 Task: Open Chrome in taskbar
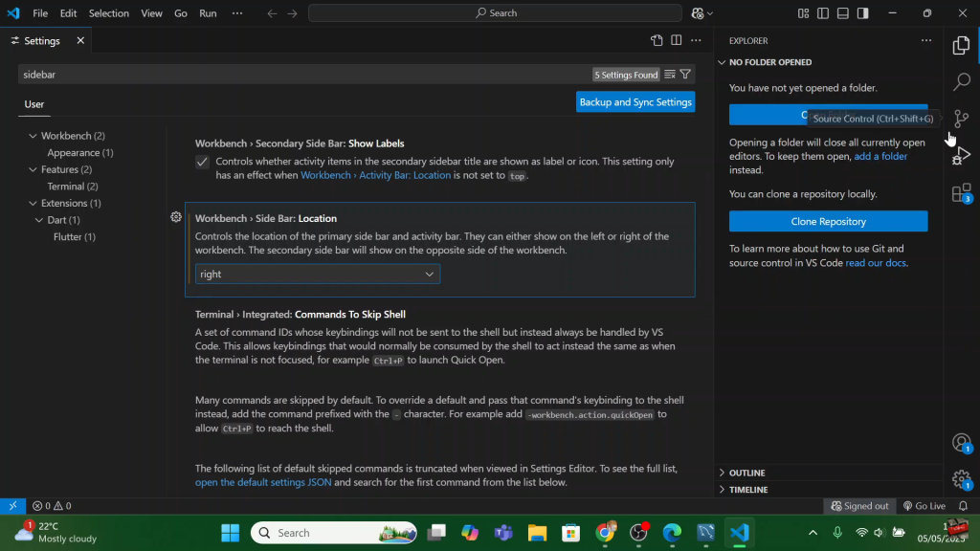coord(605,533)
